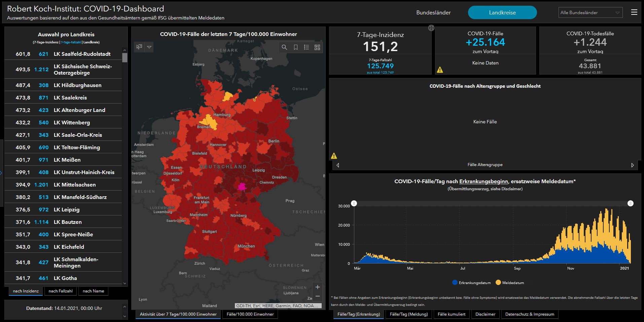Zoom out on the map

317,296
